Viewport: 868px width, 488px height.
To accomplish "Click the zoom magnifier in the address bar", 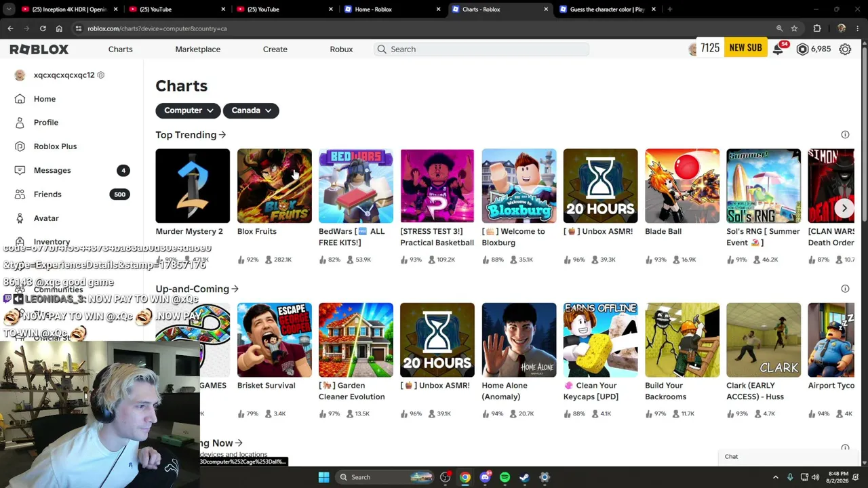I will coord(779,28).
